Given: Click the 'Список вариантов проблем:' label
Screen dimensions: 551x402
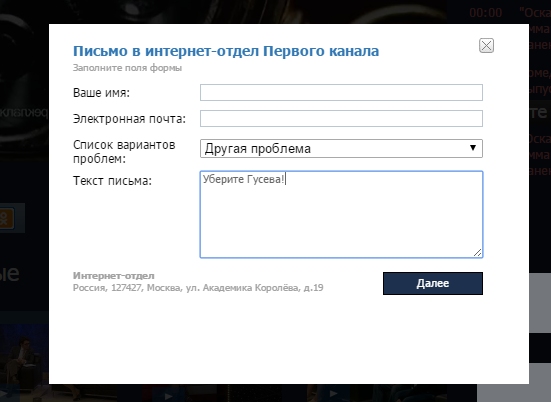Looking at the screenshot, I should [124, 151].
